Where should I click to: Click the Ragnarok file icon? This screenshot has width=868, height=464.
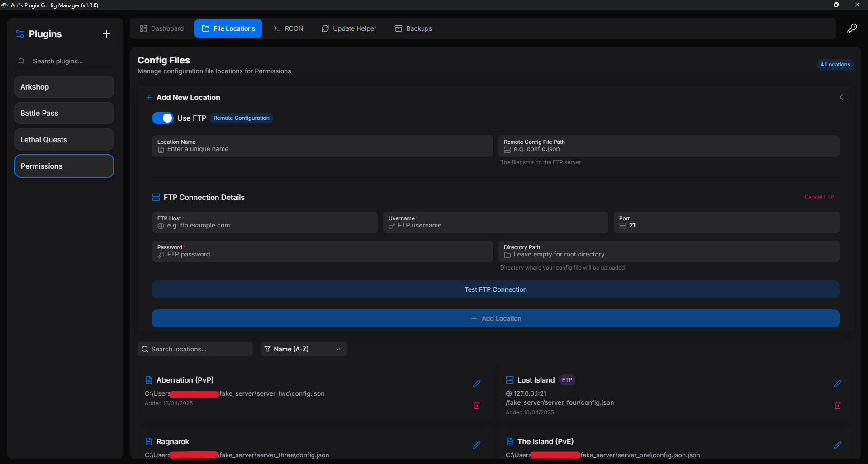[148, 441]
